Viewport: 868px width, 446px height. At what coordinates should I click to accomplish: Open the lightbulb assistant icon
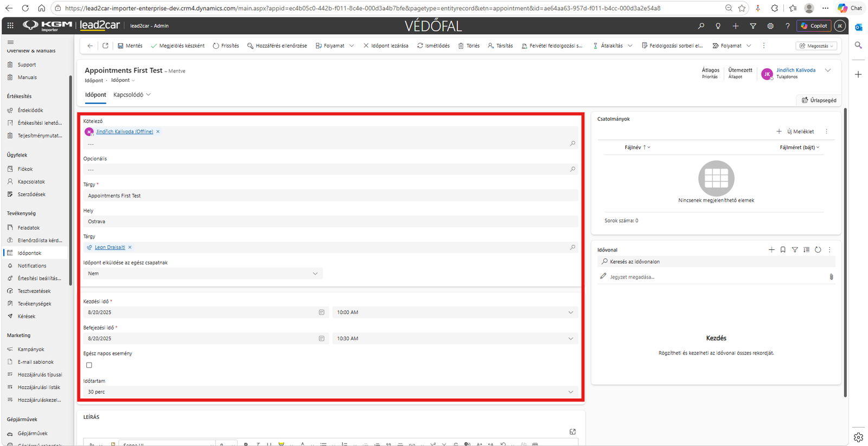(x=718, y=26)
